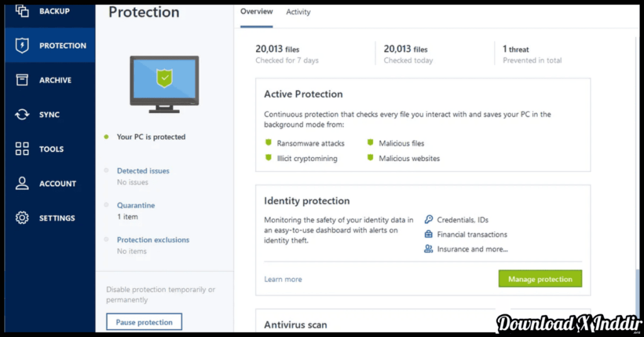Open the Protection exclusions link

pos(153,240)
